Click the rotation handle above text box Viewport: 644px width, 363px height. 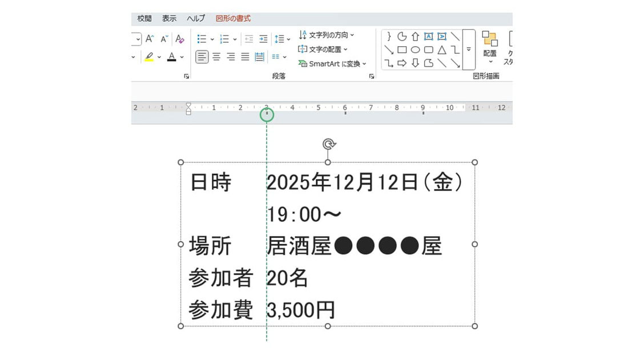point(329,144)
